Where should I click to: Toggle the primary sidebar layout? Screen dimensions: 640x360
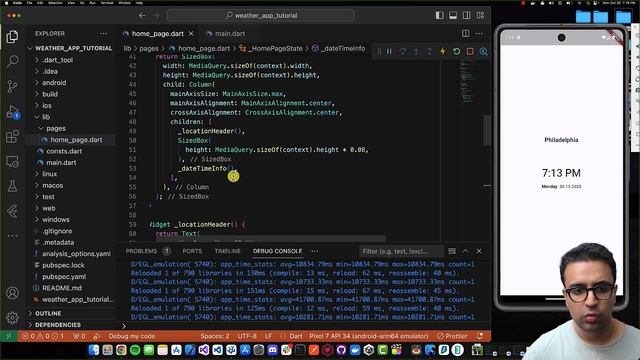pos(440,16)
